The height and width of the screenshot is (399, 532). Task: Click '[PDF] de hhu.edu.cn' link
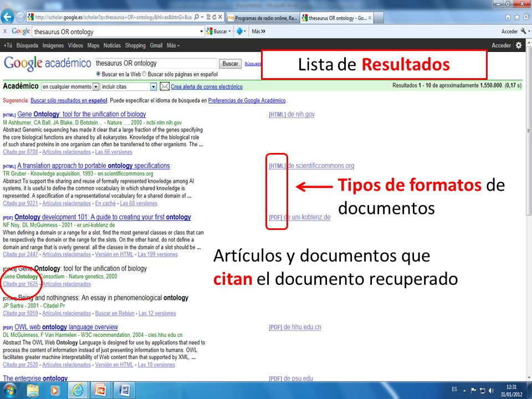[295, 327]
